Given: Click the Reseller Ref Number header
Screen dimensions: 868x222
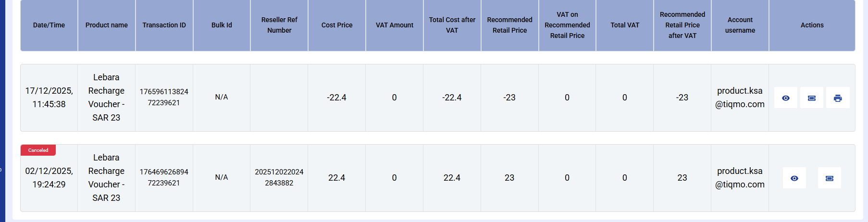Looking at the screenshot, I should [x=279, y=25].
